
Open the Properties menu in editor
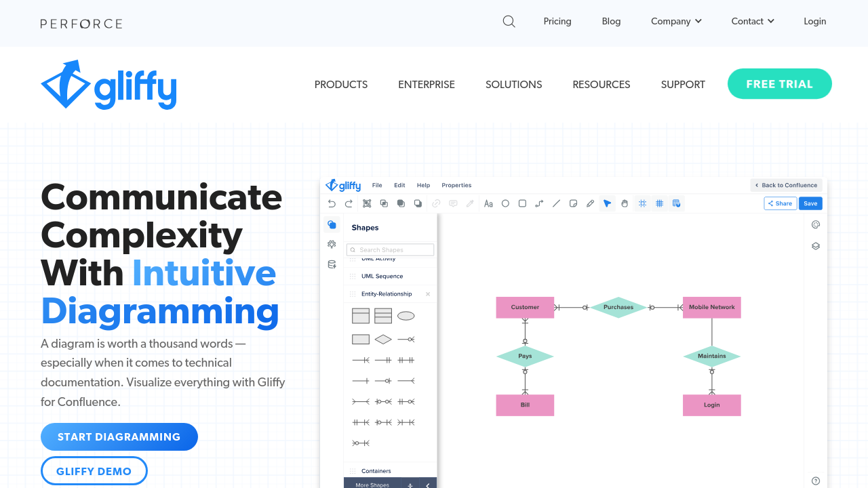(x=456, y=185)
